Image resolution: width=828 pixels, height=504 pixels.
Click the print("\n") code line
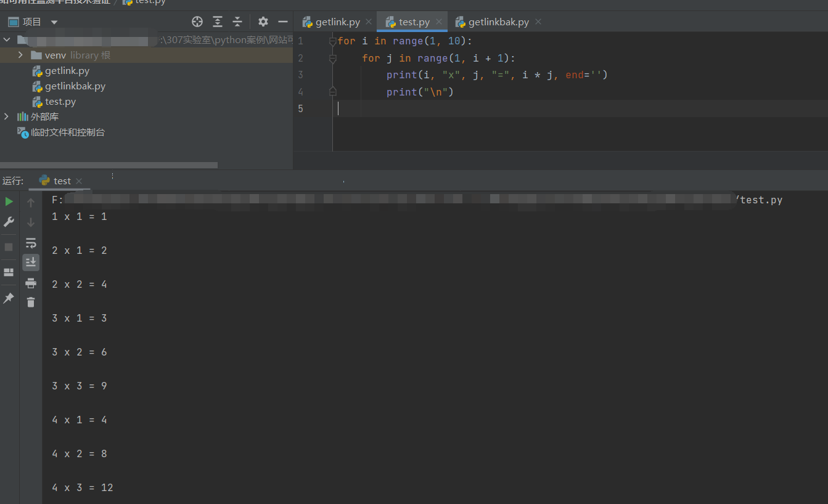tap(420, 92)
